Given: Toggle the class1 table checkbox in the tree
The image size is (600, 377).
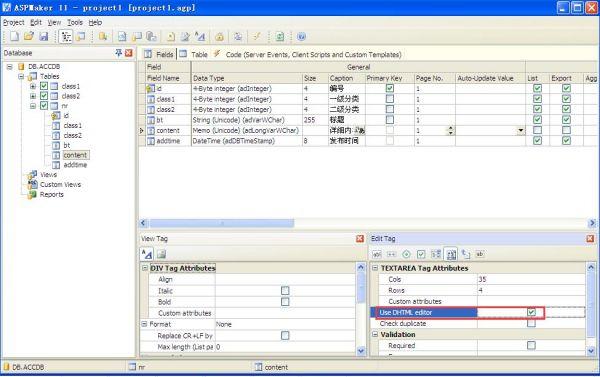Looking at the screenshot, I should point(44,86).
